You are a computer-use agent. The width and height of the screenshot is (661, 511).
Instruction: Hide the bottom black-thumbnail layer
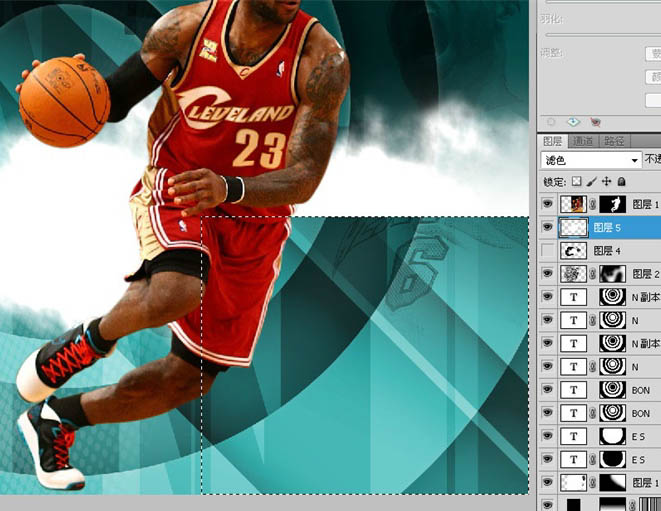(x=547, y=505)
